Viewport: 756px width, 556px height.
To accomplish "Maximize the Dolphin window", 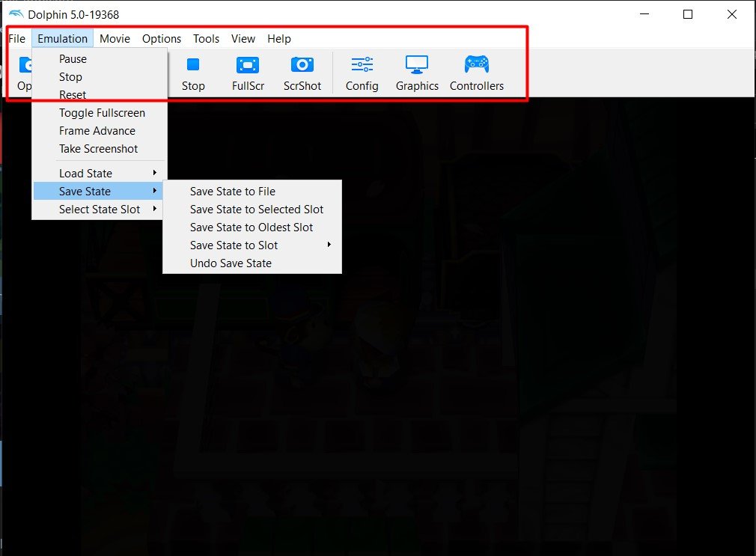I will (x=688, y=14).
